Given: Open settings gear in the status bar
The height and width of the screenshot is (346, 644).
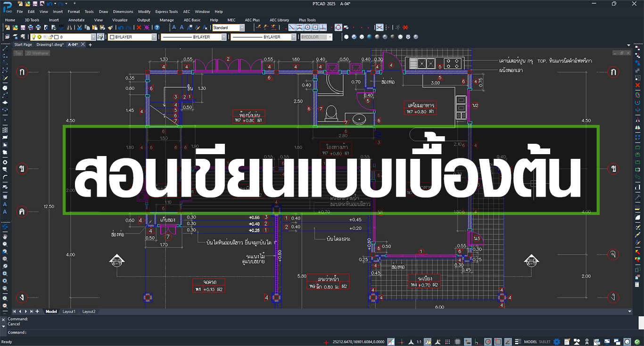Looking at the screenshot, I should [557, 342].
